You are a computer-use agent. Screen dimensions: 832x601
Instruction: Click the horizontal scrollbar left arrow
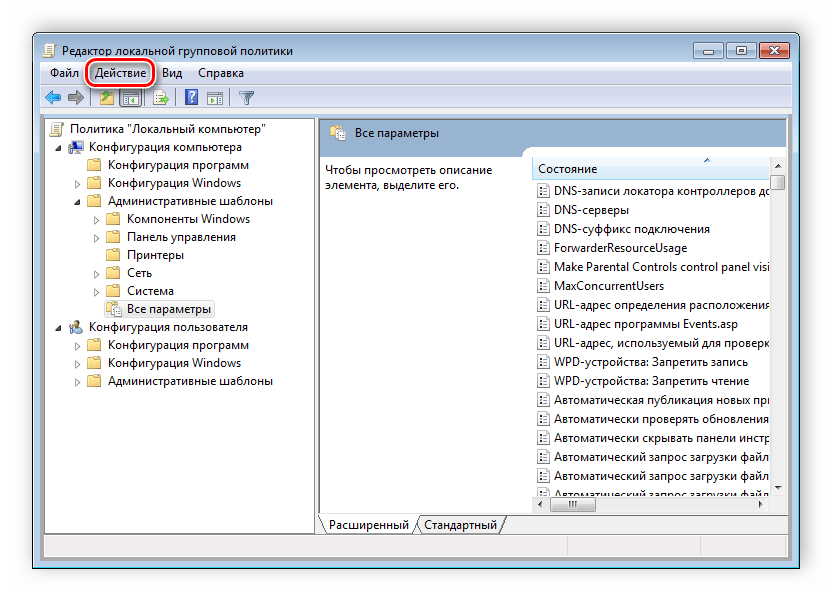click(x=540, y=504)
